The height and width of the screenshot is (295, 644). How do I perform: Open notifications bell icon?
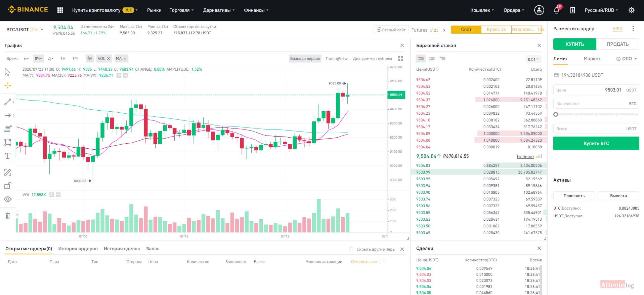tap(557, 10)
